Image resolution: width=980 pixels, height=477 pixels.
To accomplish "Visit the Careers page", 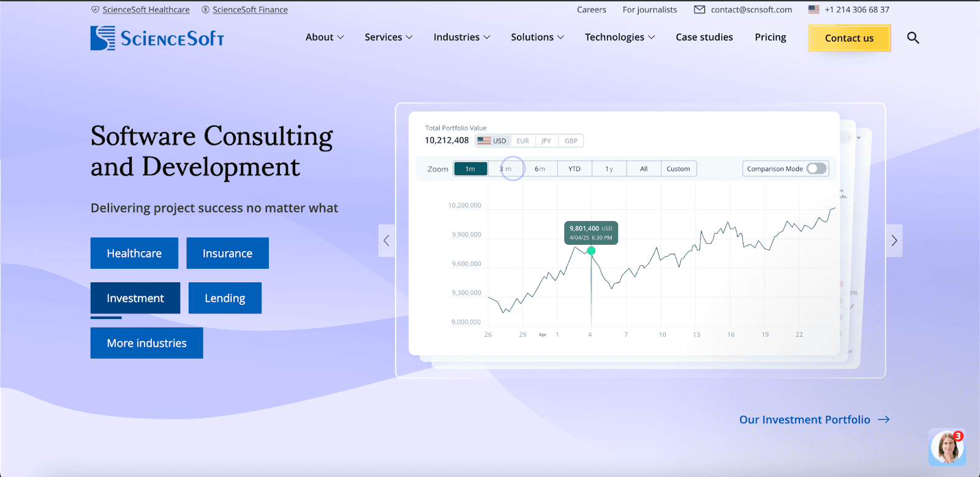I will pyautogui.click(x=592, y=10).
